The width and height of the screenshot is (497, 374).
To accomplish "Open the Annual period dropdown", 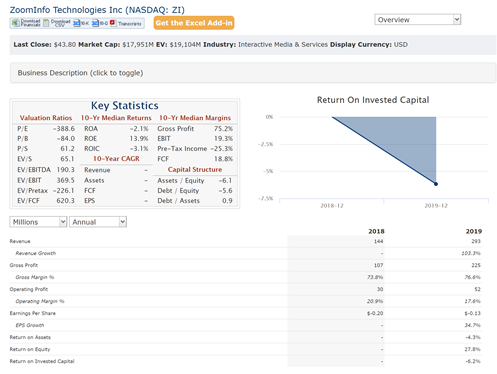I will pyautogui.click(x=98, y=222).
